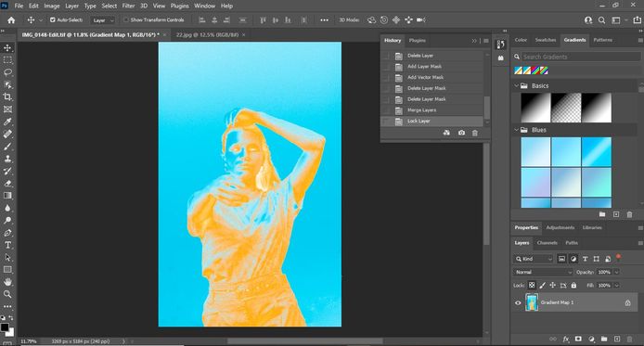Viewport: 644px width, 346px height.
Task: Open the Filter menu
Action: 128,6
